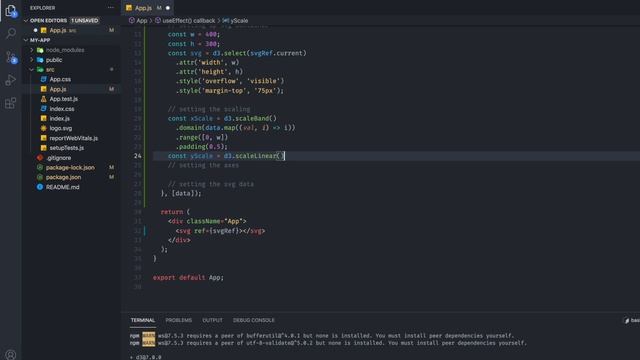
Task: Click the package.json file icon
Action: pyautogui.click(x=40, y=177)
